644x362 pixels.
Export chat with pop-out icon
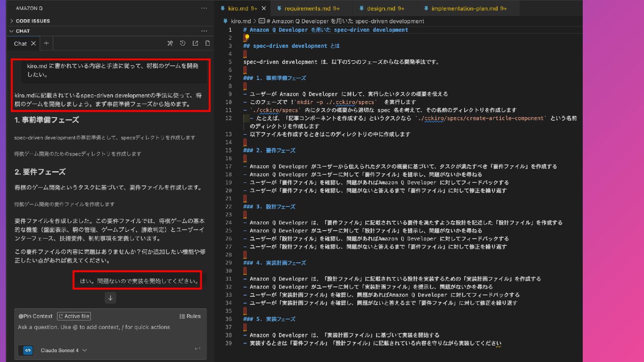coord(195,43)
